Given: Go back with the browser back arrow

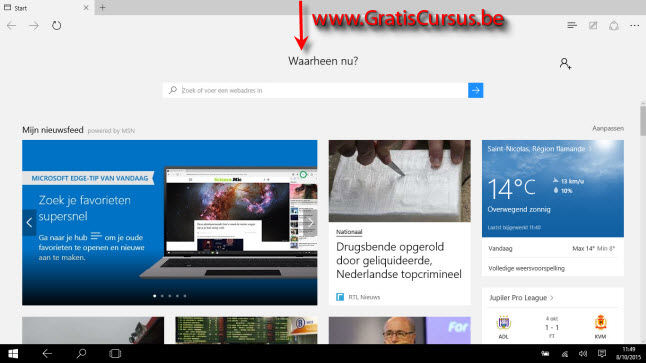Looking at the screenshot, I should (12, 26).
